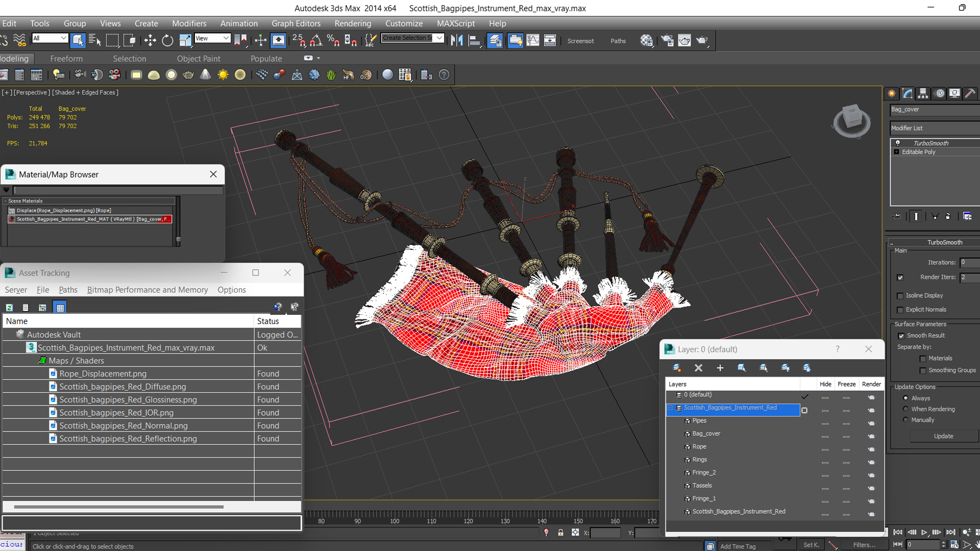The height and width of the screenshot is (551, 980).
Task: Collapse the TurboSmooth rollout
Action: click(935, 242)
